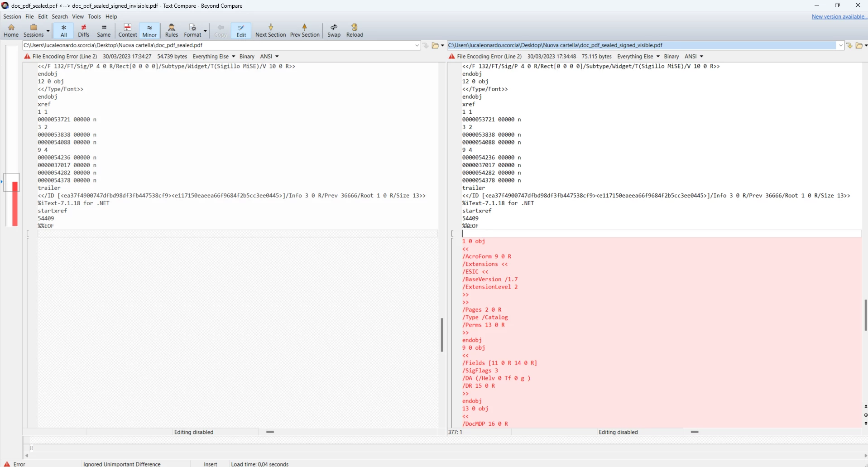Viewport: 868px width, 467px height.
Task: Open the Session menu
Action: coord(12,17)
